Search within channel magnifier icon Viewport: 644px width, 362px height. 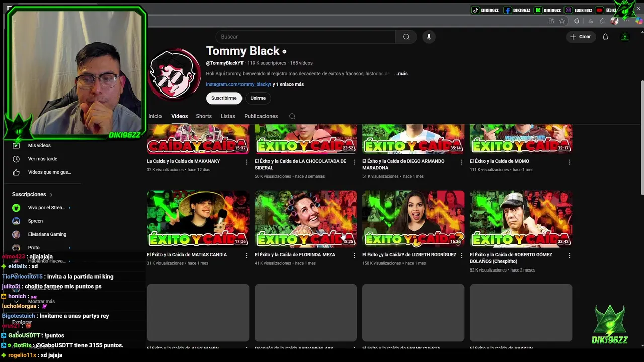point(292,116)
